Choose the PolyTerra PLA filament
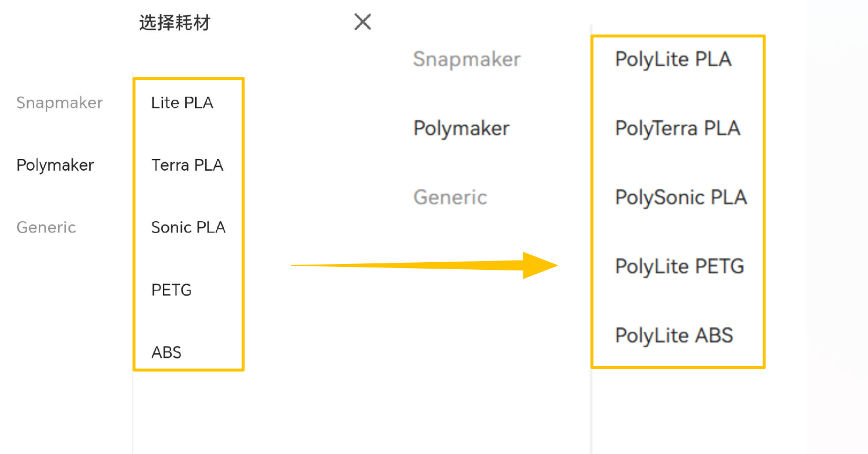Image resolution: width=868 pixels, height=454 pixels. [678, 128]
